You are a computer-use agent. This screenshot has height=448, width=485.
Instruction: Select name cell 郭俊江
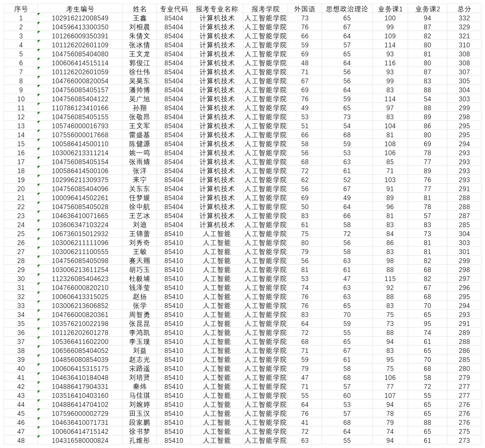click(140, 63)
